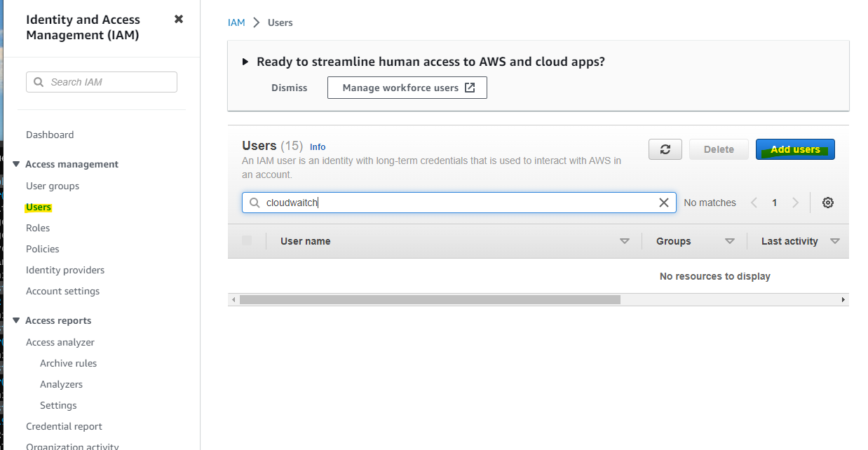The height and width of the screenshot is (450, 868).
Task: Open the Roles page in sidebar
Action: [38, 228]
